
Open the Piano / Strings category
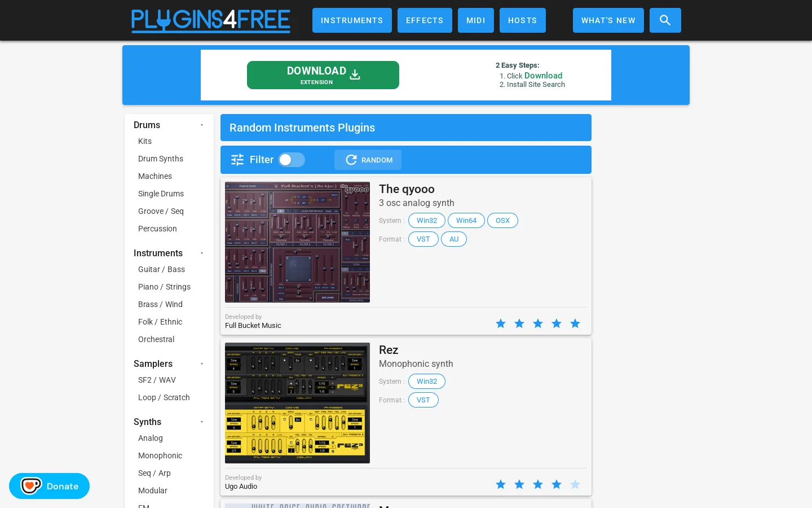click(164, 287)
